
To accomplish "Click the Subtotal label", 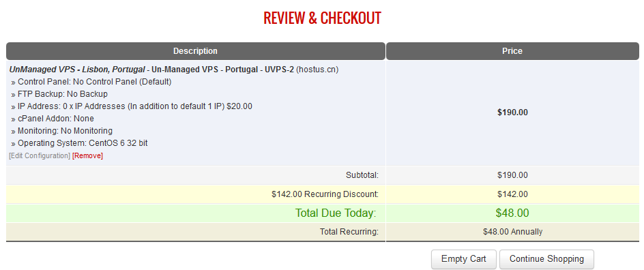I will (362, 175).
